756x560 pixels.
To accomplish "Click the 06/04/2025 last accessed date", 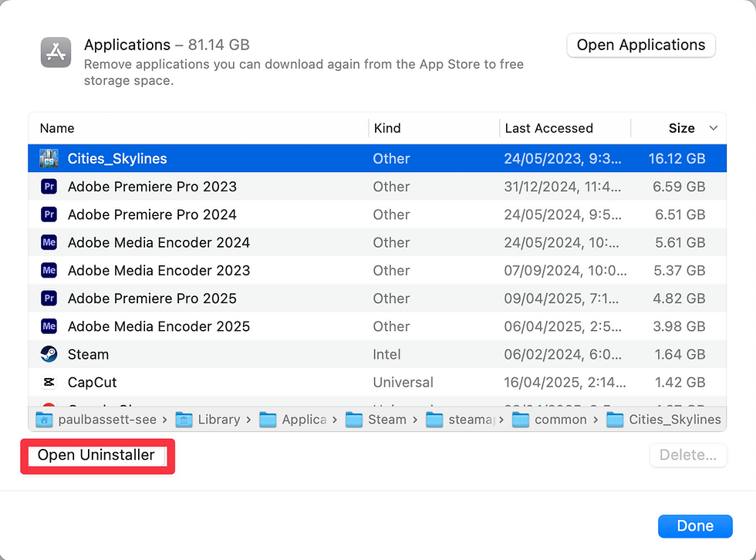I will pyautogui.click(x=563, y=326).
